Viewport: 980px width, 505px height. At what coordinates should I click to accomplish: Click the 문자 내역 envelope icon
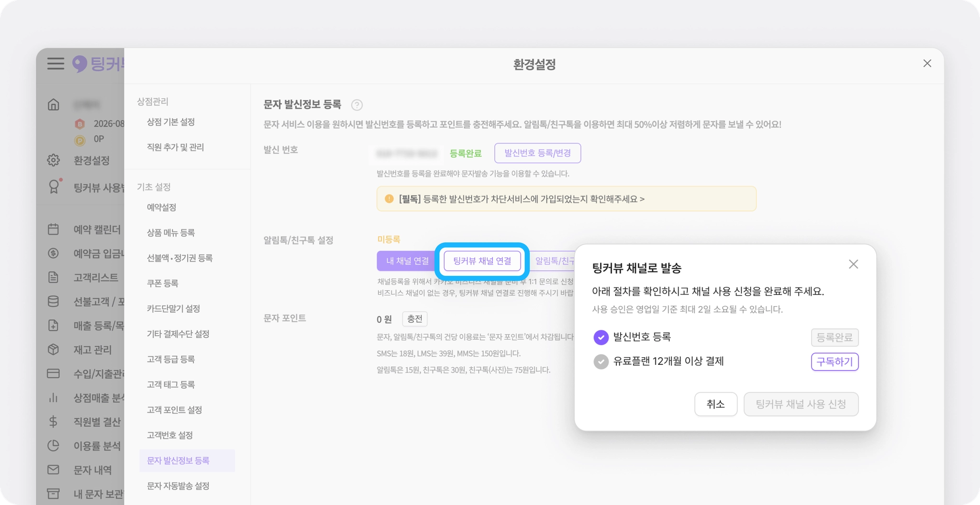point(54,470)
